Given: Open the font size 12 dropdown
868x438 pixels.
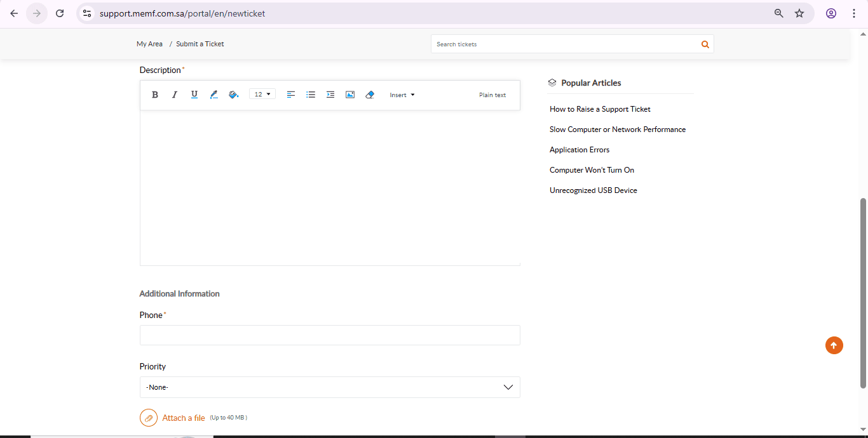Looking at the screenshot, I should pyautogui.click(x=262, y=95).
